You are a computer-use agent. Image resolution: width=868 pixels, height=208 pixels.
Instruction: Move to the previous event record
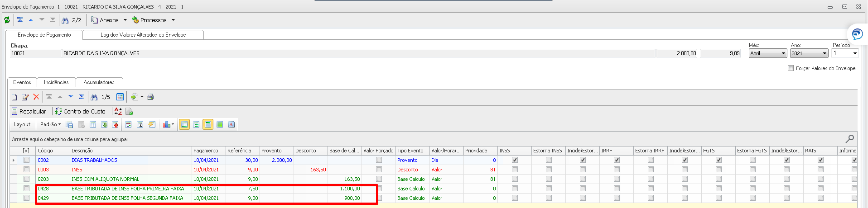pyautogui.click(x=60, y=97)
